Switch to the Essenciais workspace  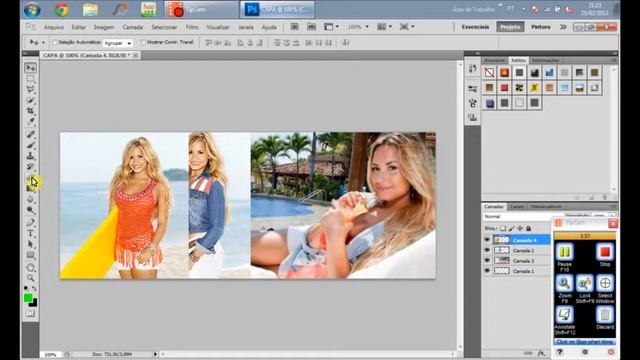click(x=475, y=27)
